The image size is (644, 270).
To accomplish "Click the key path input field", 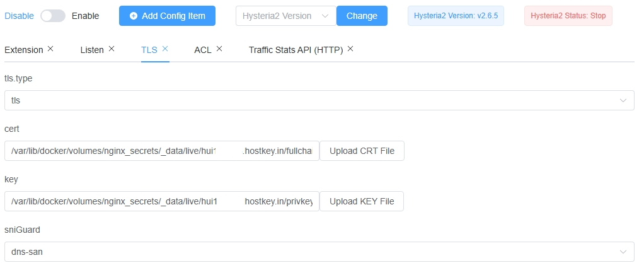I will pyautogui.click(x=161, y=201).
